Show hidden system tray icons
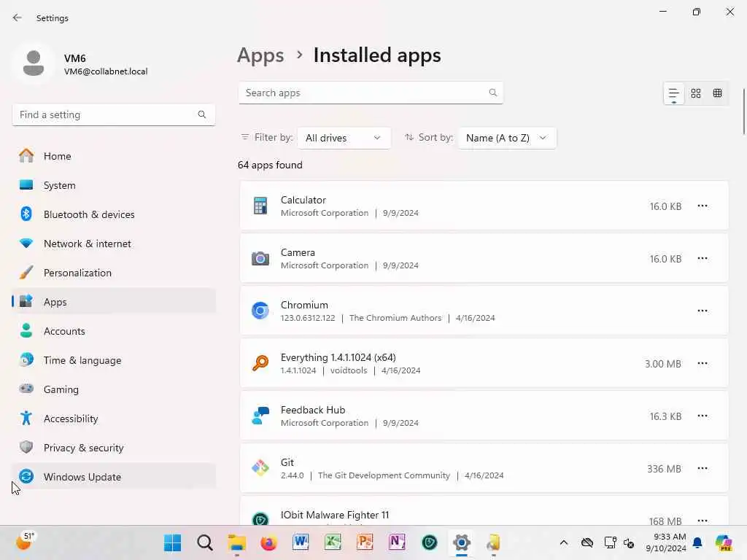 click(564, 542)
